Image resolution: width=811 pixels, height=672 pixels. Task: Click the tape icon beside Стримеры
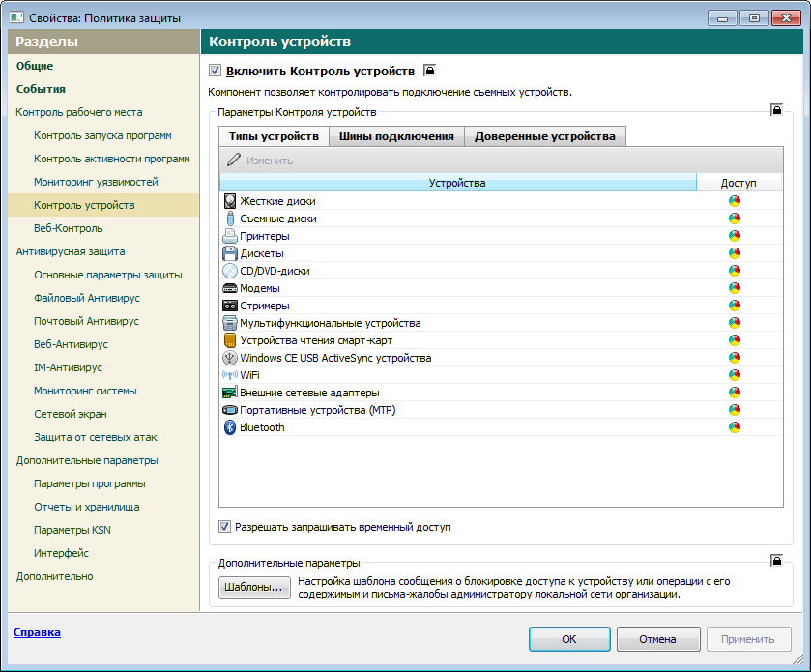pos(230,306)
